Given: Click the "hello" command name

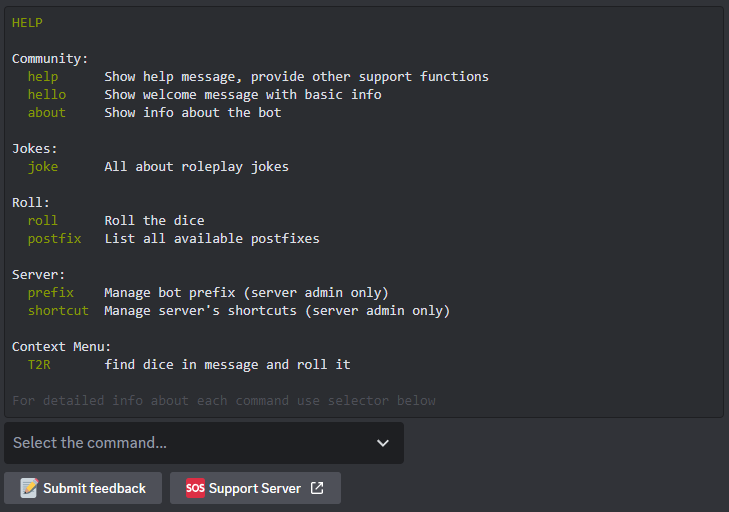Looking at the screenshot, I should 47,95.
